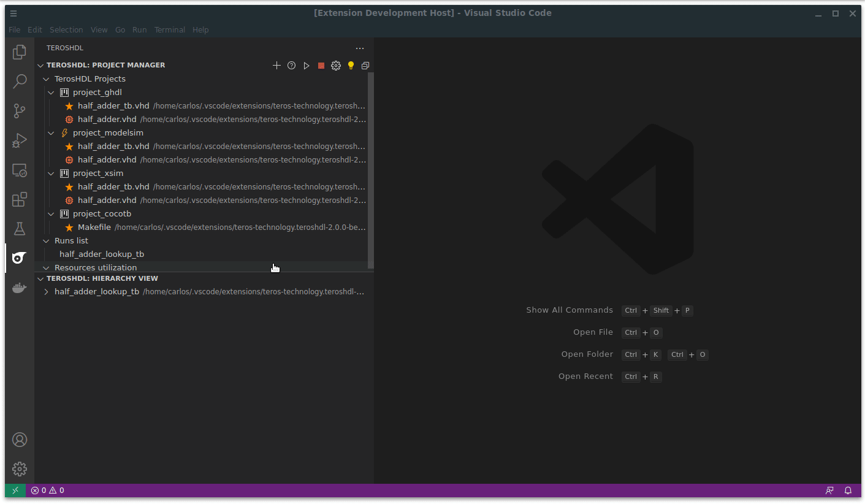Screen dimensions: 865x504
Task: Open the Run menu
Action: [x=140, y=29]
